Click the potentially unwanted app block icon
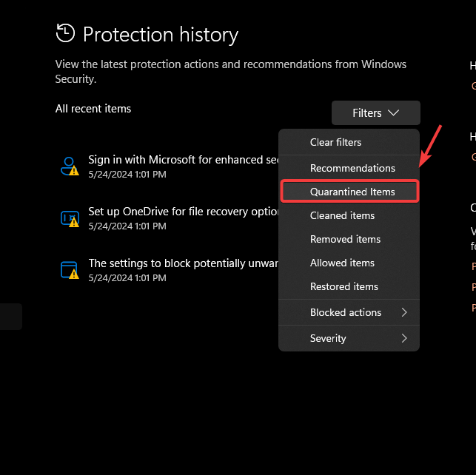 click(x=69, y=269)
